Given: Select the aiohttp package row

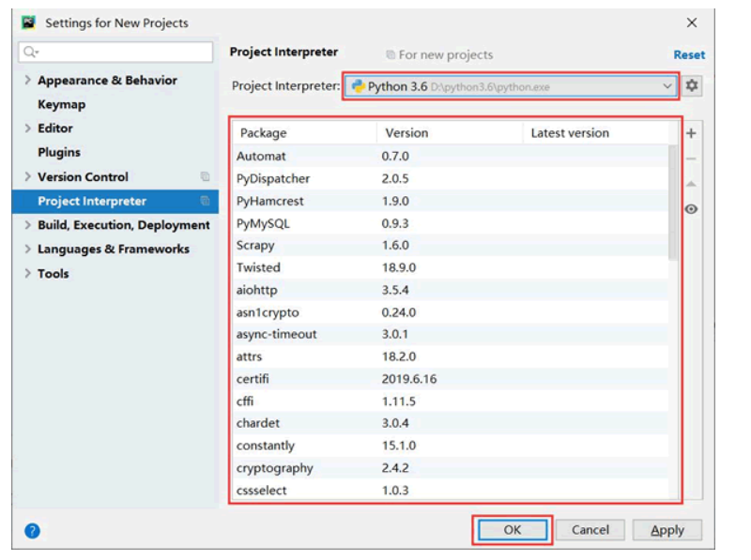Looking at the screenshot, I should pyautogui.click(x=451, y=290).
